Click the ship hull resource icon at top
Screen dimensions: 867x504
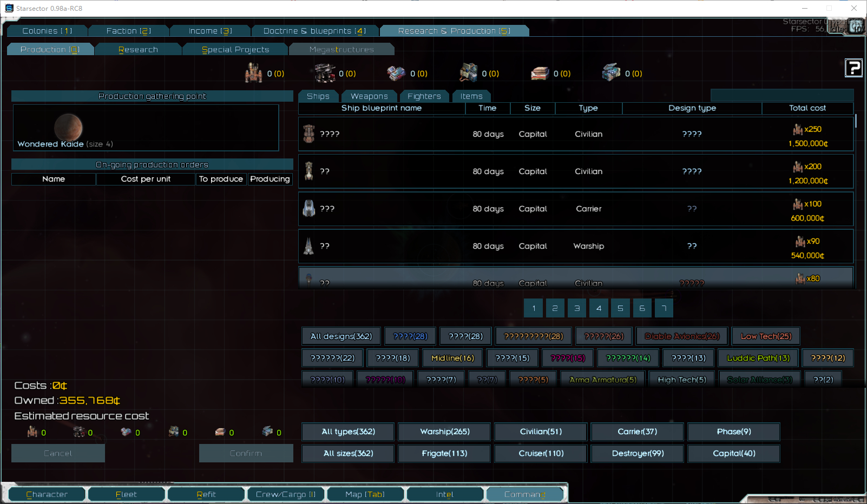point(253,73)
